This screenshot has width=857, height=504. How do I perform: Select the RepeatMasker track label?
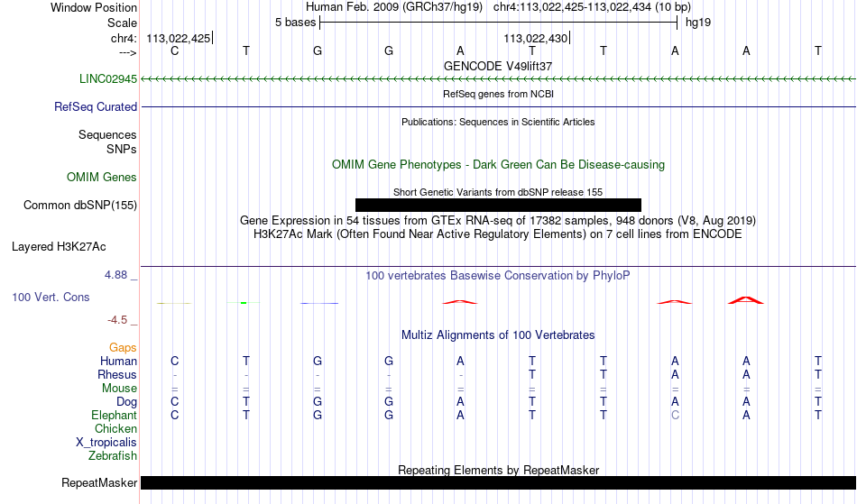[99, 482]
